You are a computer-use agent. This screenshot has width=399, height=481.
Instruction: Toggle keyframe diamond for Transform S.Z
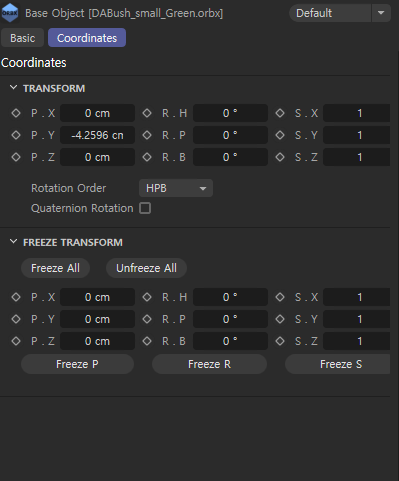280,157
